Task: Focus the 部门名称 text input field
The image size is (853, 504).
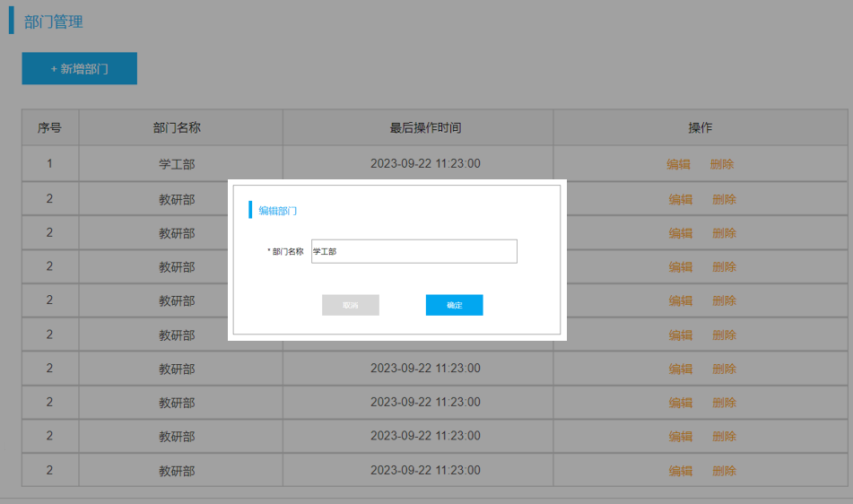Action: pos(413,252)
